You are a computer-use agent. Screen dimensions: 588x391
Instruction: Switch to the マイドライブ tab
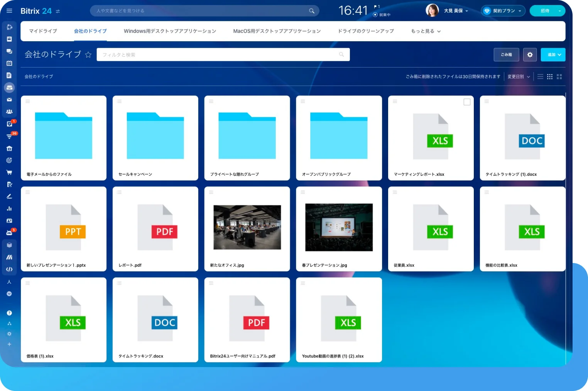[x=43, y=31]
